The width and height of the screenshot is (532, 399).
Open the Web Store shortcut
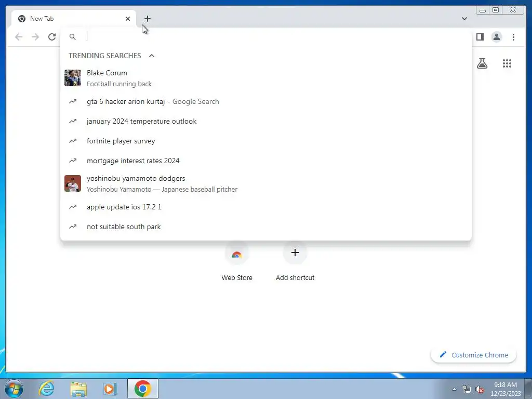237,261
